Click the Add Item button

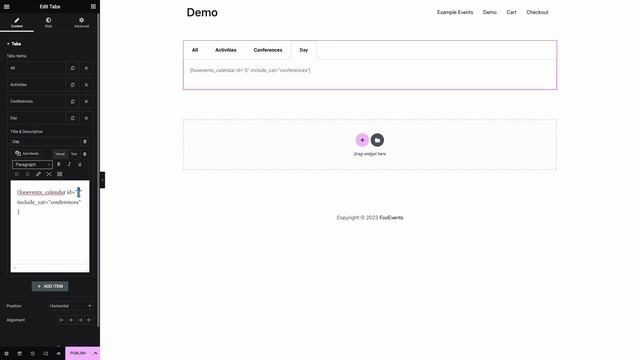[50, 286]
